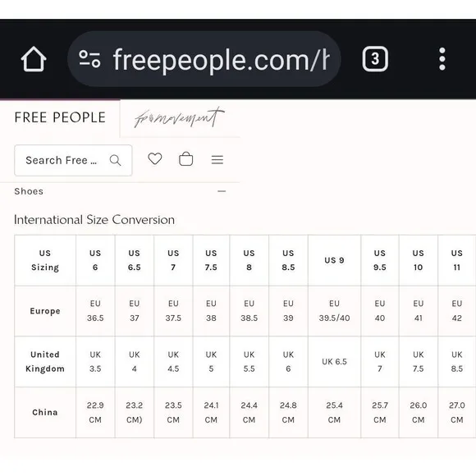
Task: Open the hamburger navigation menu
Action: pyautogui.click(x=217, y=160)
